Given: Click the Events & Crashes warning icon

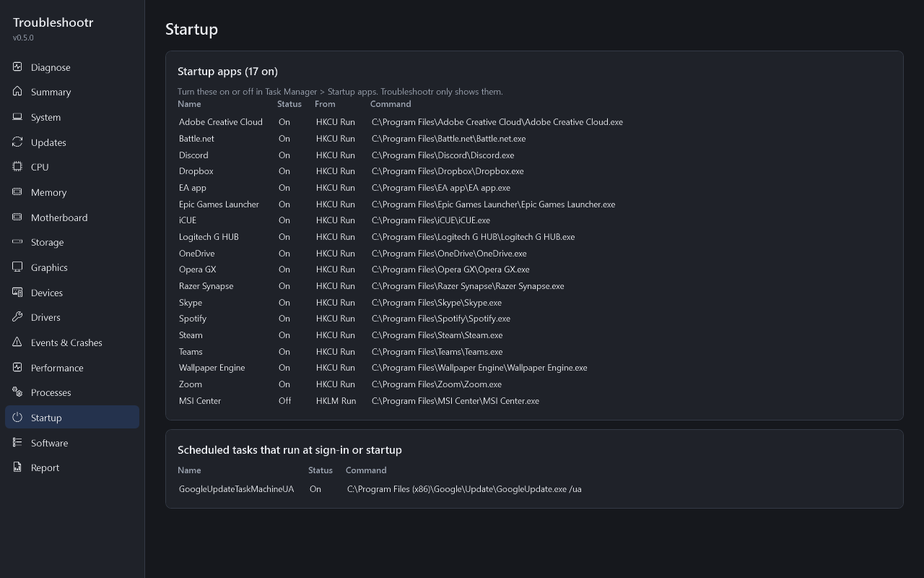Looking at the screenshot, I should click(17, 342).
